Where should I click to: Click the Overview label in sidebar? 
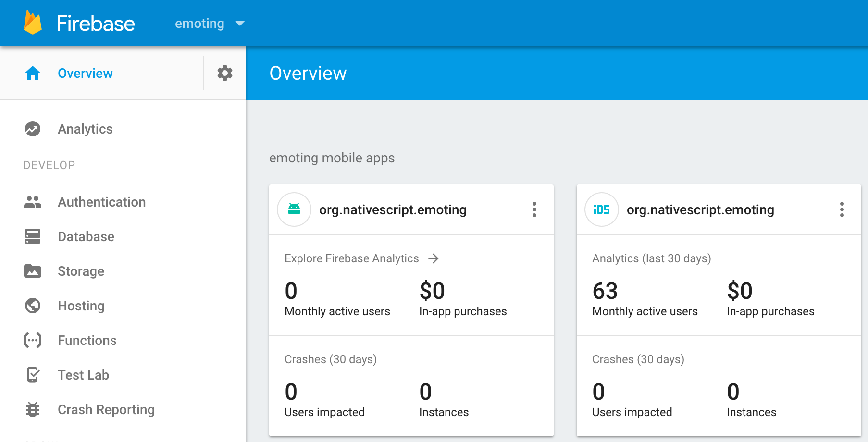[85, 73]
